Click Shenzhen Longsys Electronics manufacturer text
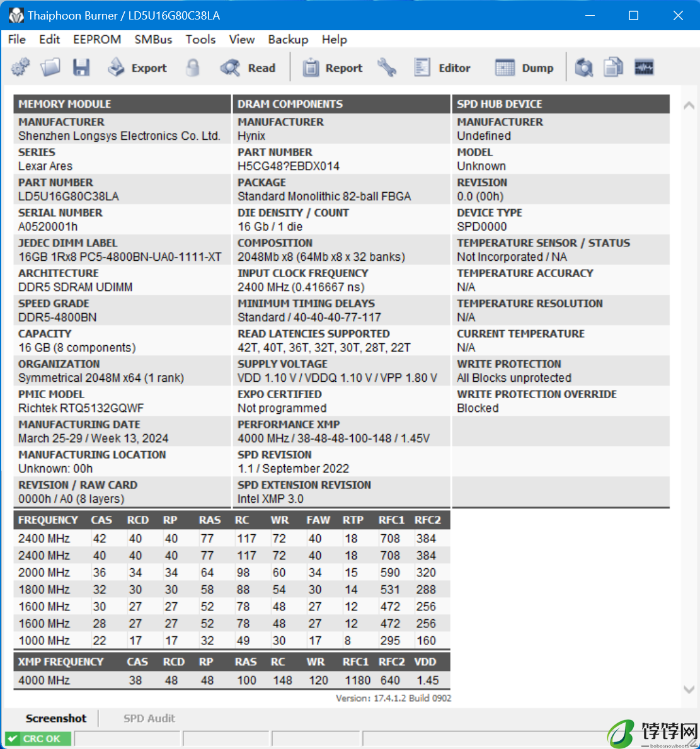This screenshot has height=749, width=700. pyautogui.click(x=119, y=135)
